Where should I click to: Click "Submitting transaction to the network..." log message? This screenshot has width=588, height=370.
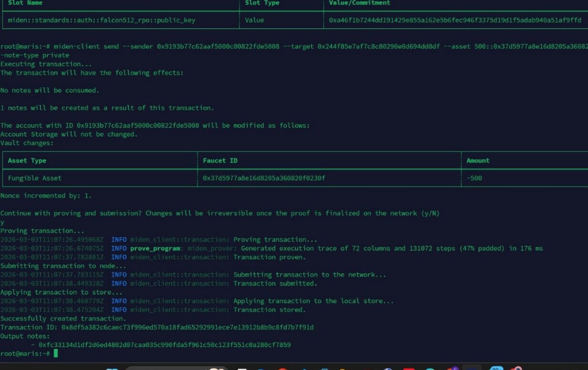click(310, 275)
